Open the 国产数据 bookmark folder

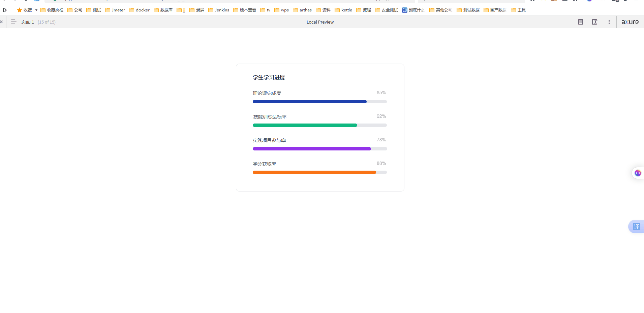coord(495,10)
